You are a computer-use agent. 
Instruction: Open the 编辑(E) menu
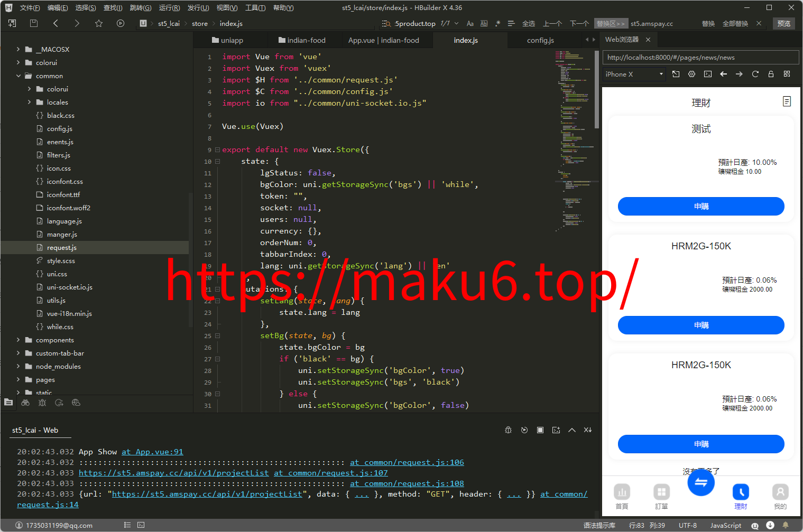pyautogui.click(x=58, y=8)
